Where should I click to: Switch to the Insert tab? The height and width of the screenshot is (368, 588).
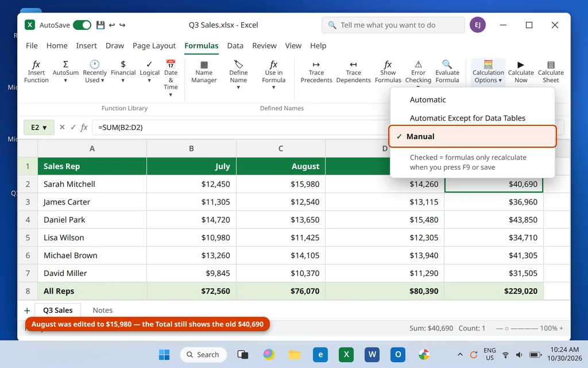(86, 46)
